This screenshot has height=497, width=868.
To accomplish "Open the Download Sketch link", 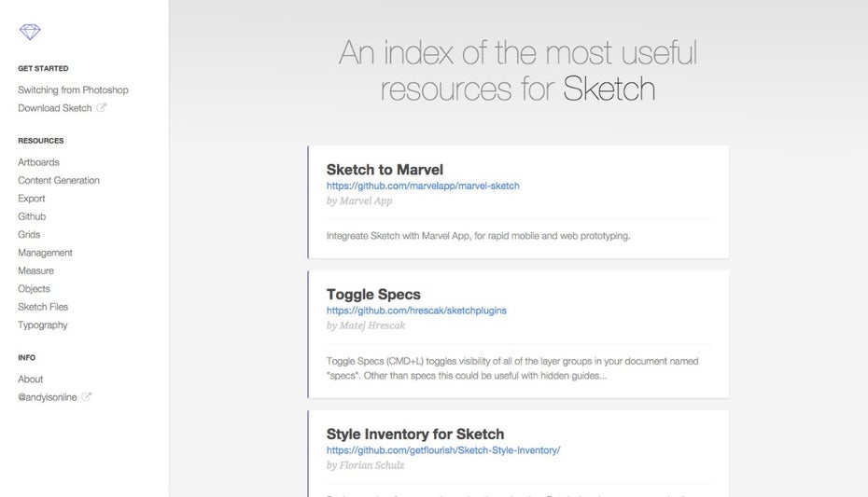I will (55, 108).
